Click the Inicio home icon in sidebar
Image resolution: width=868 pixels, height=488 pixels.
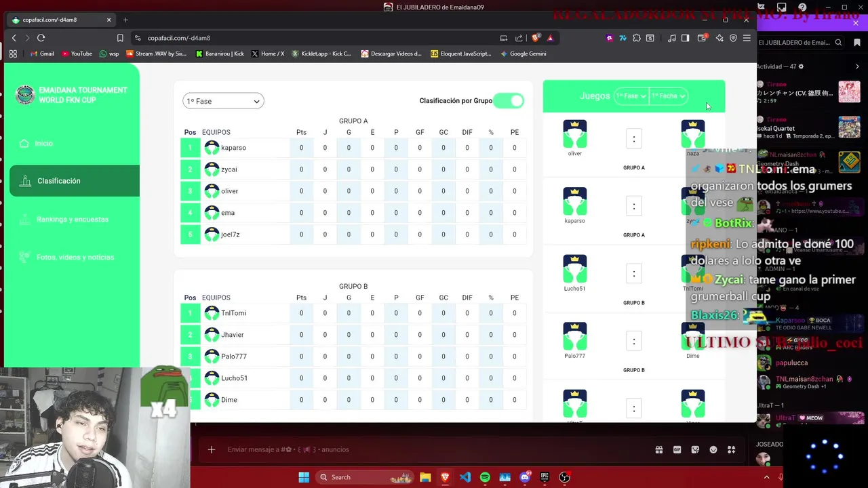point(24,144)
